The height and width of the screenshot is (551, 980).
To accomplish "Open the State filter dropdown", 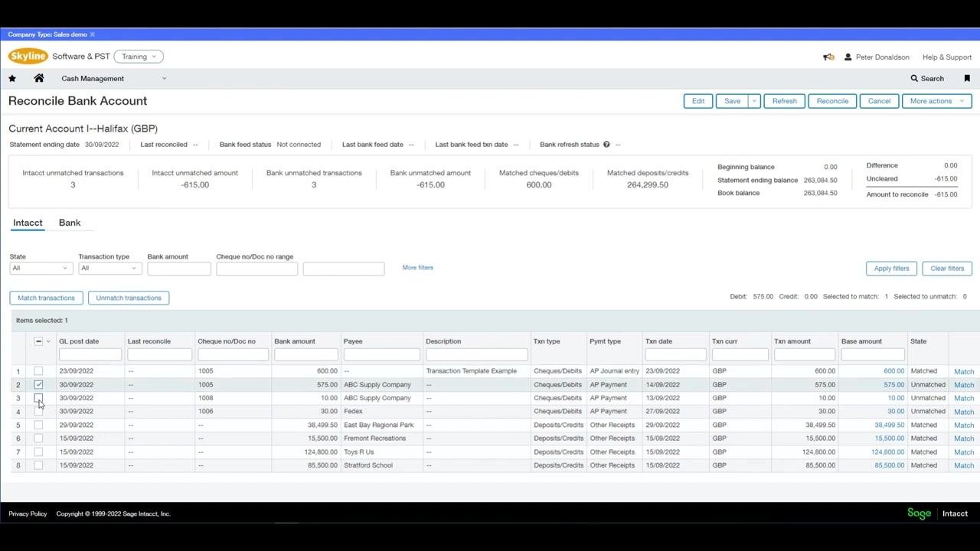I will click(41, 268).
